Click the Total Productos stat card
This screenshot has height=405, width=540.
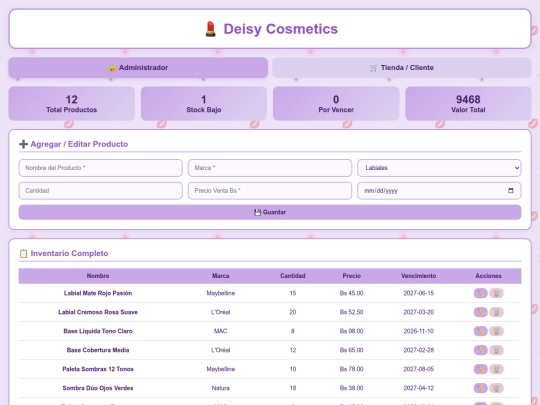click(72, 103)
